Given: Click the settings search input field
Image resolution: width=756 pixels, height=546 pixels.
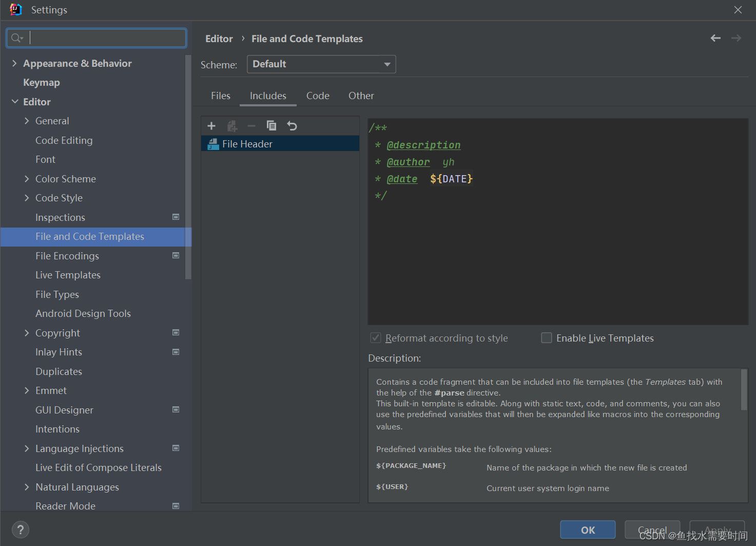Looking at the screenshot, I should click(x=96, y=38).
